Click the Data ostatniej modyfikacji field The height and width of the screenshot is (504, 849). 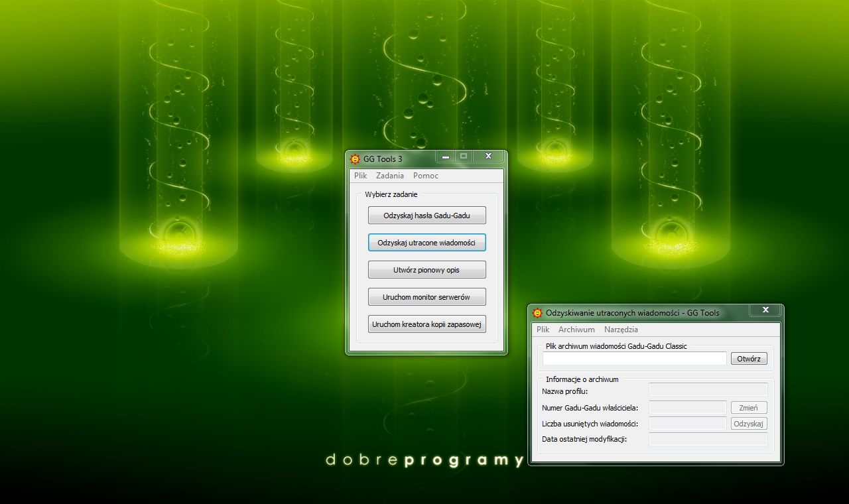tap(708, 439)
